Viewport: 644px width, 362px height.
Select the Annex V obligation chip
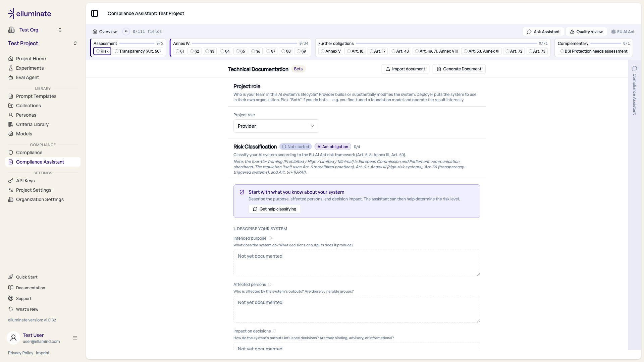point(331,51)
